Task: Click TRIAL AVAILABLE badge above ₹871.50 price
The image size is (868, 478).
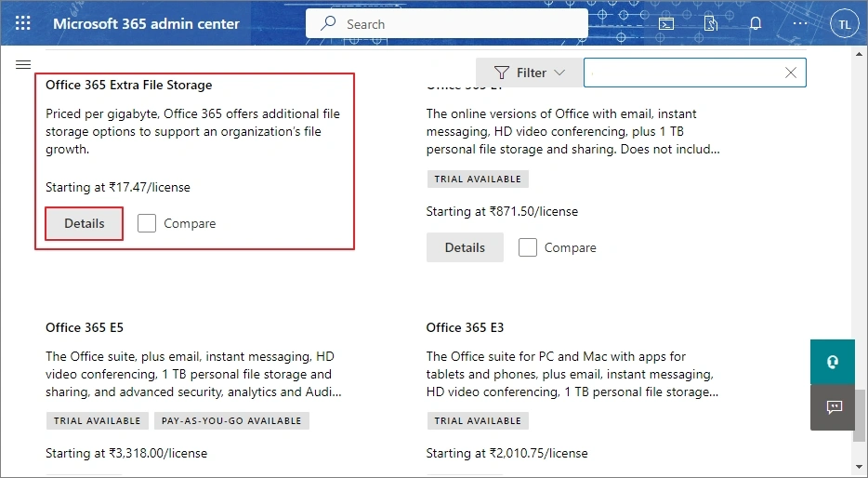Action: tap(478, 179)
